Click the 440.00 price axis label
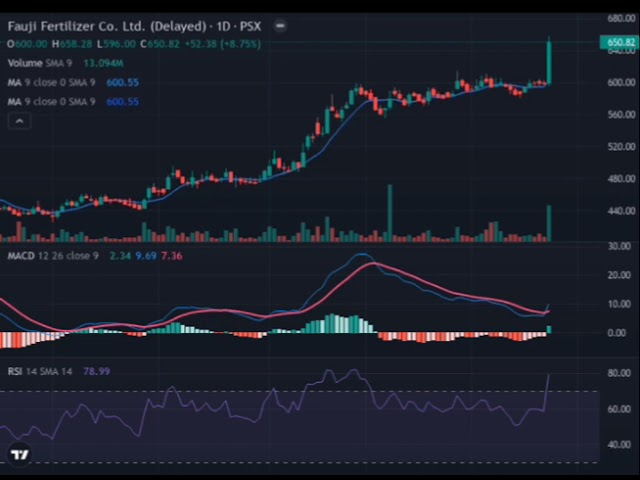This screenshot has width=640, height=480. click(621, 211)
